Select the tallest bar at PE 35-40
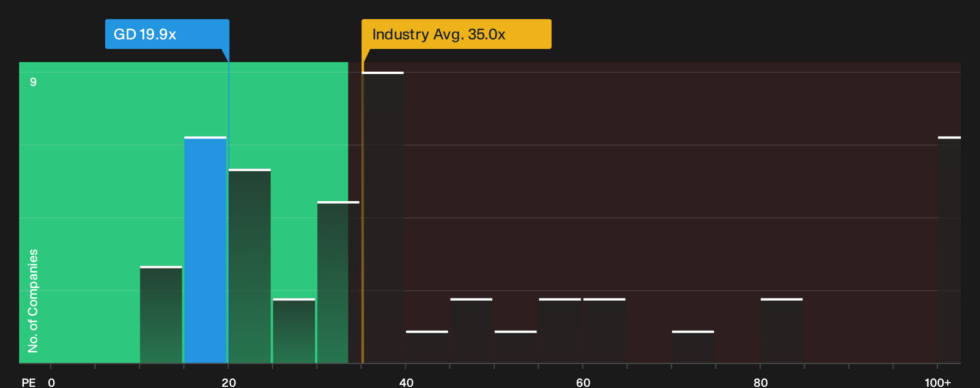Image resolution: width=980 pixels, height=388 pixels. (383, 217)
